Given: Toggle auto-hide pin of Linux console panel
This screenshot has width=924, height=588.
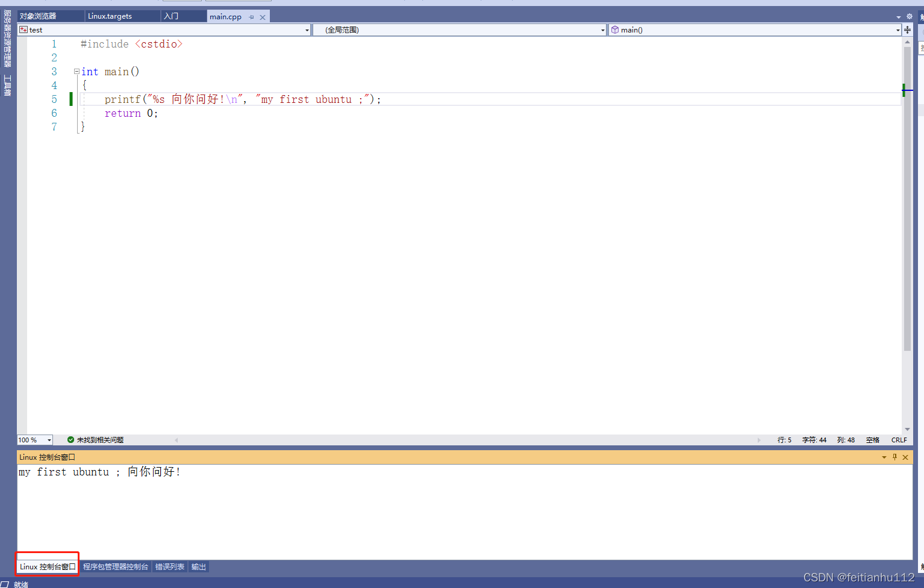Looking at the screenshot, I should tap(894, 457).
